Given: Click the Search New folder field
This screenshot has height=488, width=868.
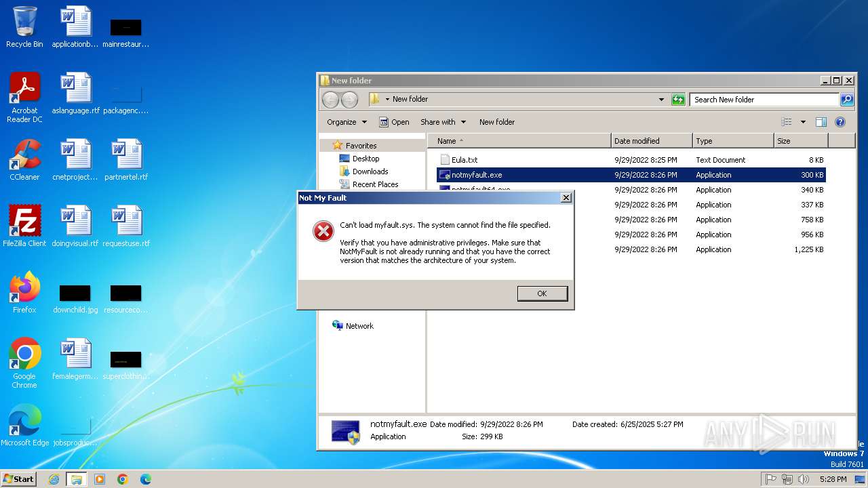Looking at the screenshot, I should pos(764,100).
